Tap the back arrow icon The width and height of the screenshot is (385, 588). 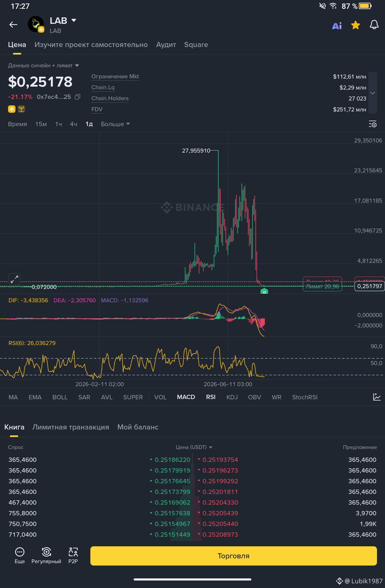(x=13, y=25)
